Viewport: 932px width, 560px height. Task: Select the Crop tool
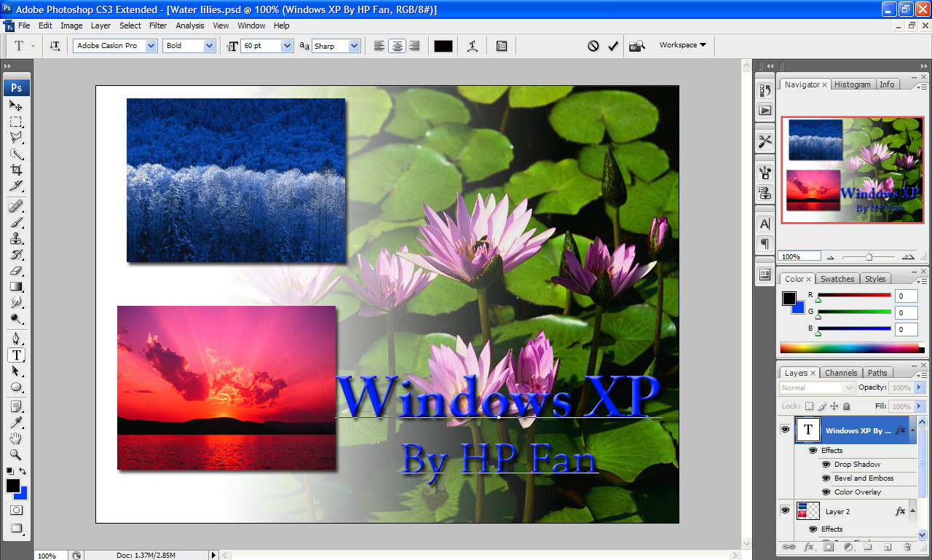pyautogui.click(x=16, y=170)
